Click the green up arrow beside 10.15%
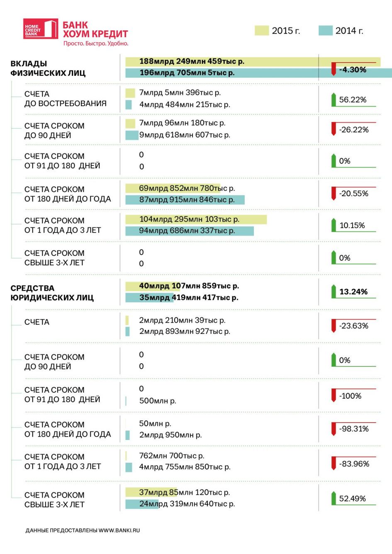The width and height of the screenshot is (392, 554). [334, 225]
